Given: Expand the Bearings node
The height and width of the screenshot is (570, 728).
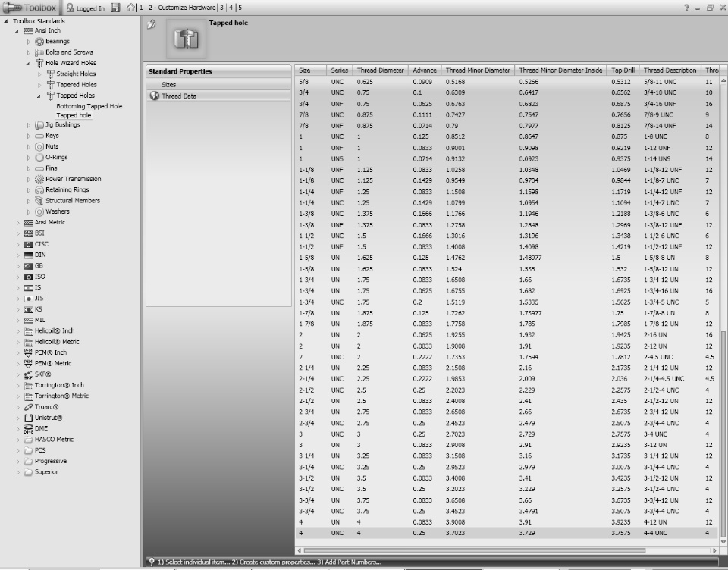Looking at the screenshot, I should pyautogui.click(x=28, y=42).
